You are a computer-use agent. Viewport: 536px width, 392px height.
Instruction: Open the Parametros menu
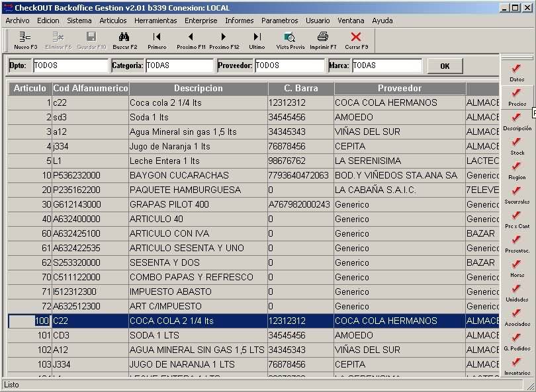click(280, 20)
